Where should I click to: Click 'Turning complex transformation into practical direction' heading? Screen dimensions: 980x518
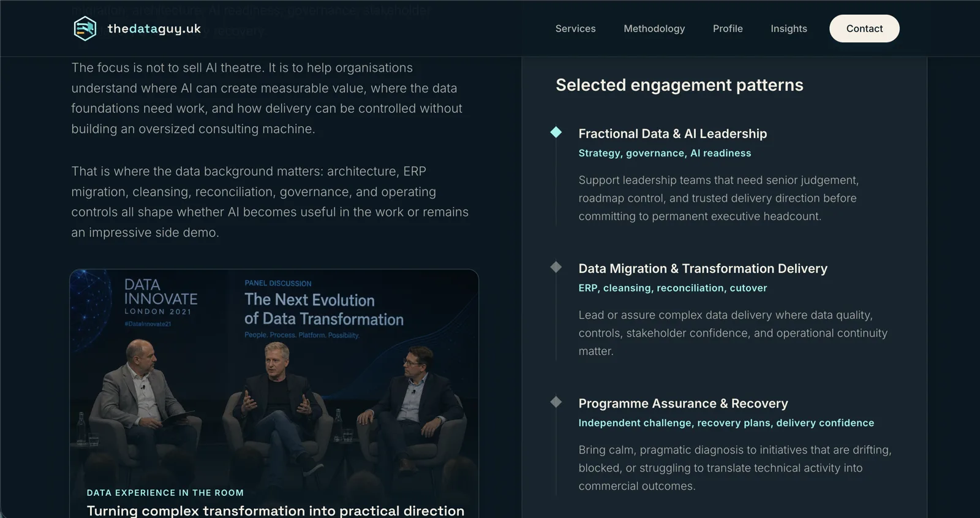[x=276, y=511]
